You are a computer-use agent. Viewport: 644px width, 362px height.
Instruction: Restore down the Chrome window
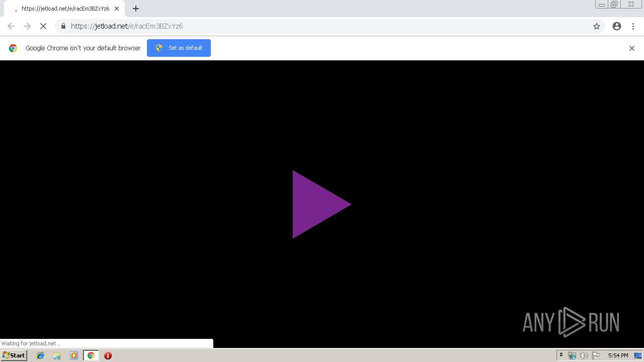pyautogui.click(x=614, y=5)
